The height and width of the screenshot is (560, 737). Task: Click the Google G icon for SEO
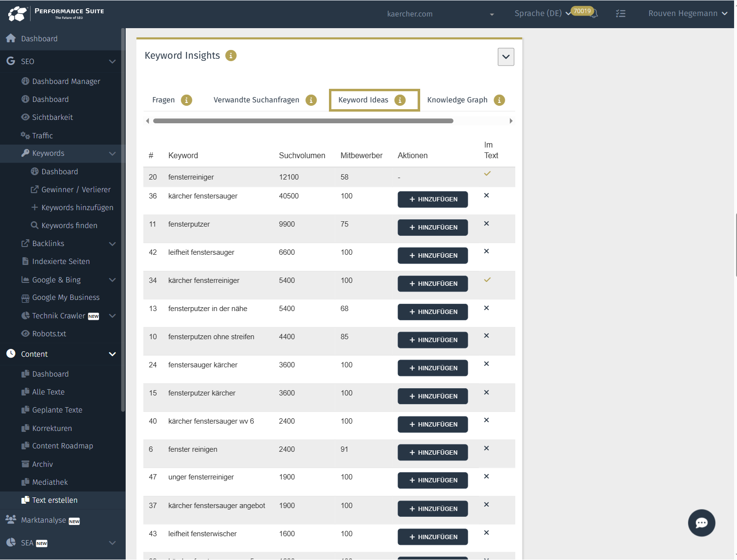11,61
